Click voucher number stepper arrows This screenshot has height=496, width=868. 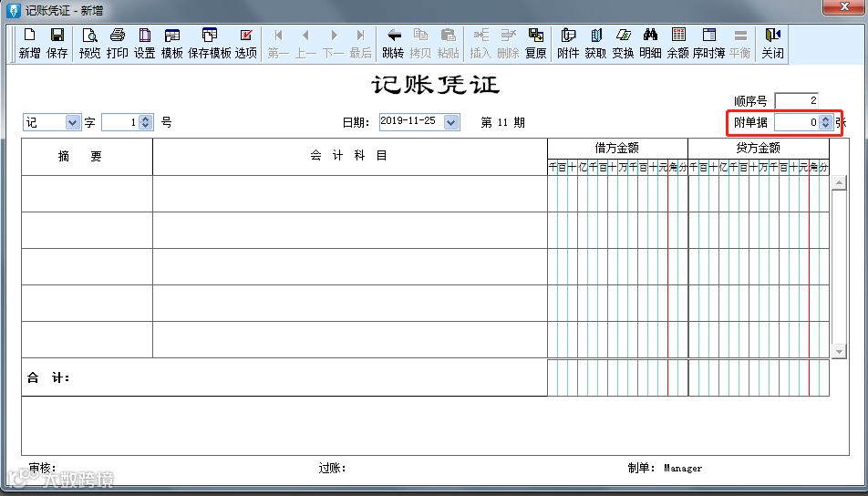click(146, 122)
